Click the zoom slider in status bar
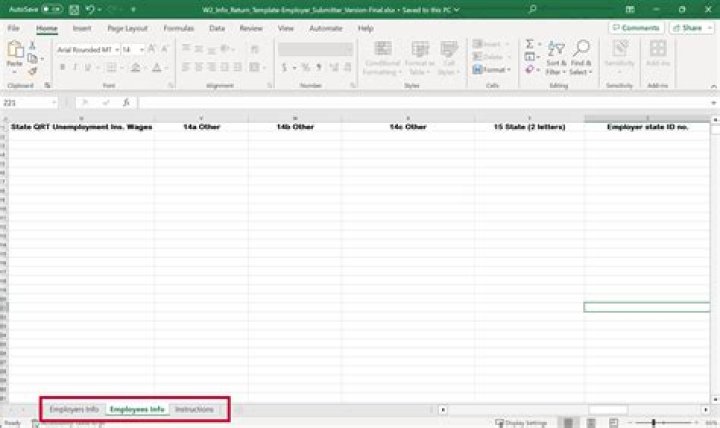Viewport: 720px width, 428px height. point(661,422)
